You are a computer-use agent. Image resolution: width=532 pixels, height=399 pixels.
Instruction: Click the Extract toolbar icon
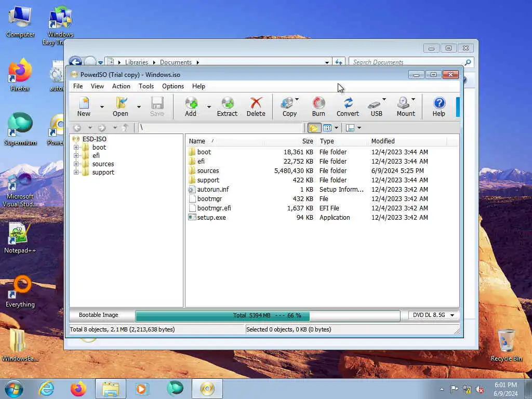[x=228, y=107]
